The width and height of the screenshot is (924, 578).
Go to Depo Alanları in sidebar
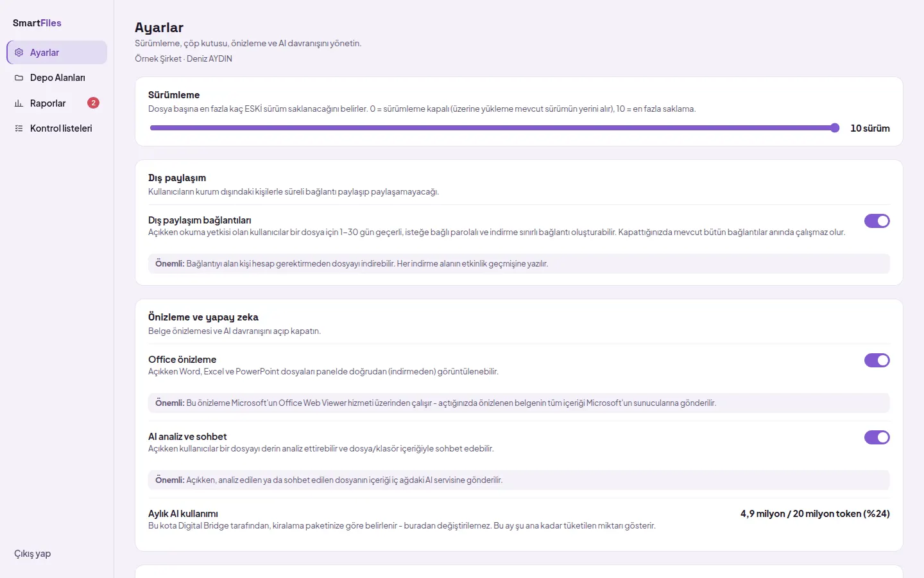[57, 78]
